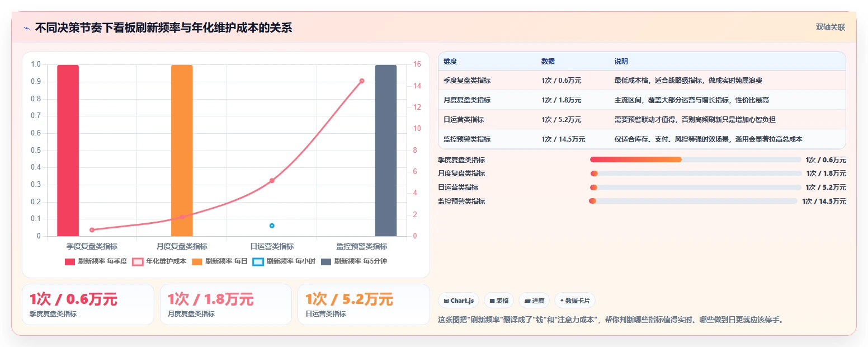Click the lightning icon beside the title
Viewport: 868px width, 347px height.
pos(26,28)
